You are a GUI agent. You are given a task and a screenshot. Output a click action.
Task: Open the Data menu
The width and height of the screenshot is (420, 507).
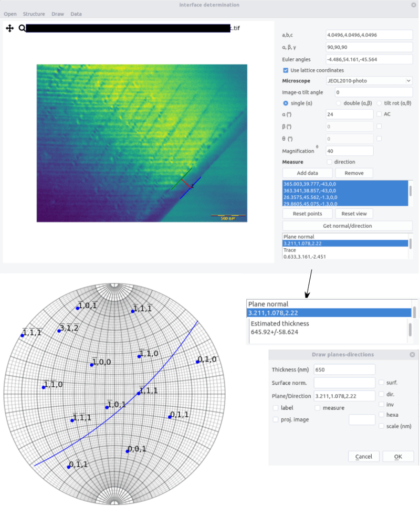coord(76,14)
